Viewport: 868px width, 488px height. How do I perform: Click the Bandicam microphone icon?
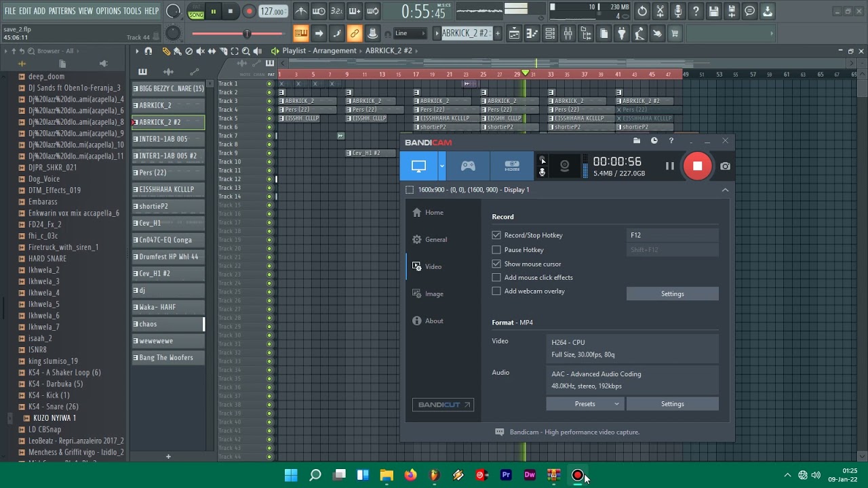[x=542, y=173]
